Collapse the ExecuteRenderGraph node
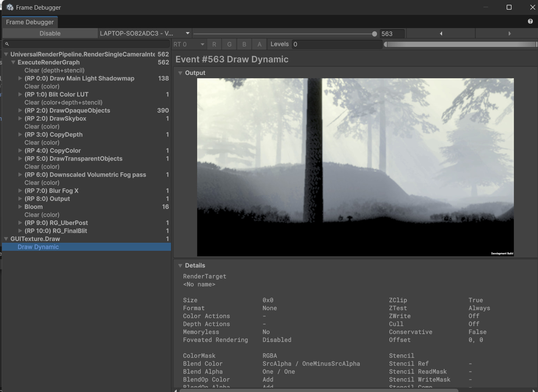 point(13,62)
